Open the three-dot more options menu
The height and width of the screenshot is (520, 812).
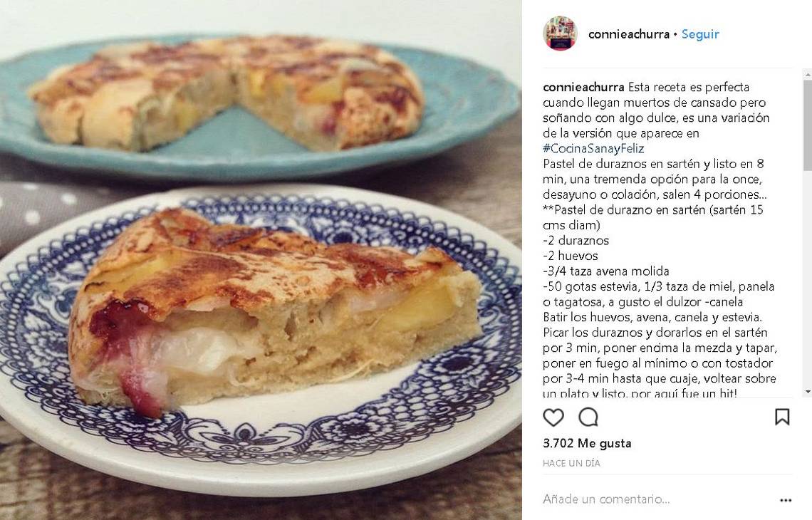pos(786,500)
